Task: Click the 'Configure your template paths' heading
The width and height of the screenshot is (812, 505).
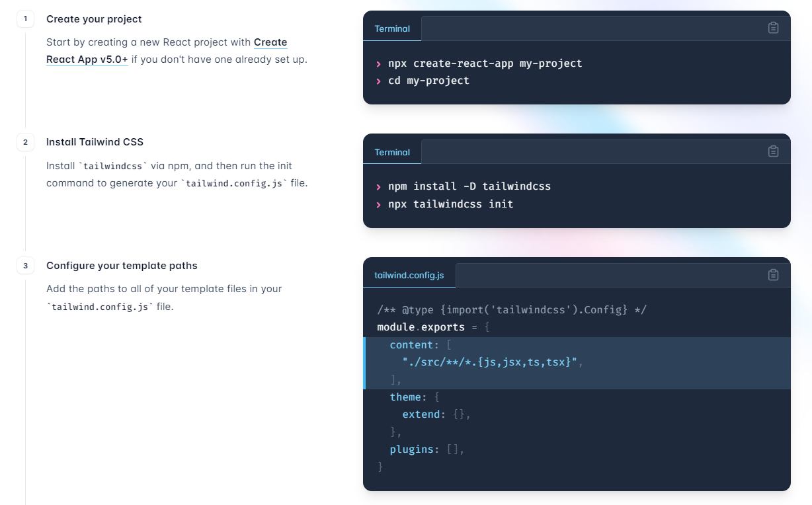Action: point(122,266)
